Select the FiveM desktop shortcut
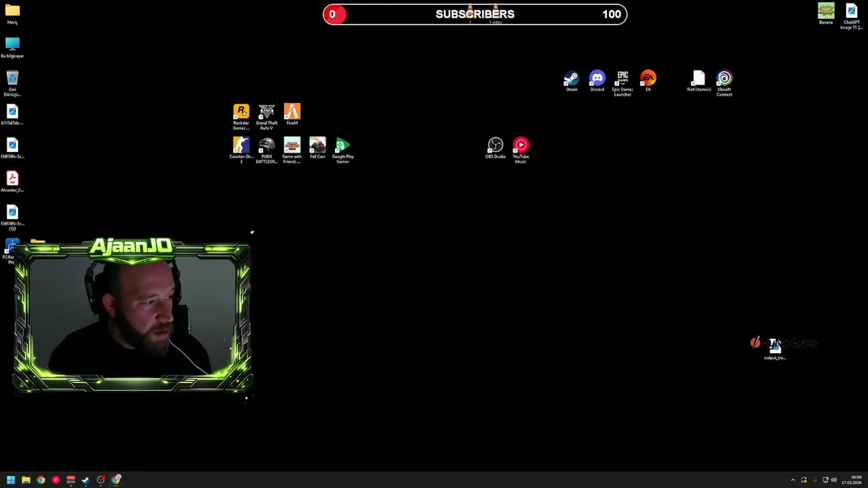 pos(292,114)
